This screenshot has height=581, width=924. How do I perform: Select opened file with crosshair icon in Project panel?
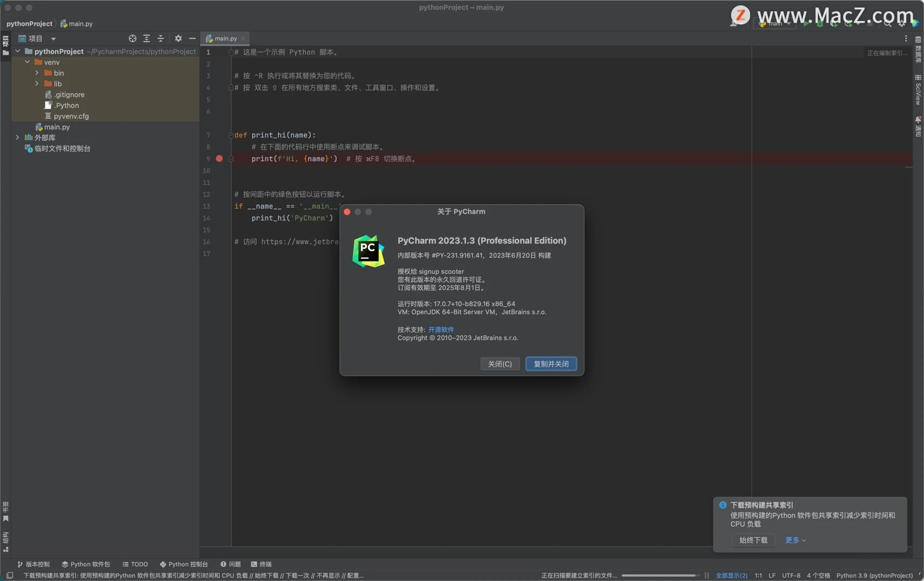pyautogui.click(x=132, y=38)
